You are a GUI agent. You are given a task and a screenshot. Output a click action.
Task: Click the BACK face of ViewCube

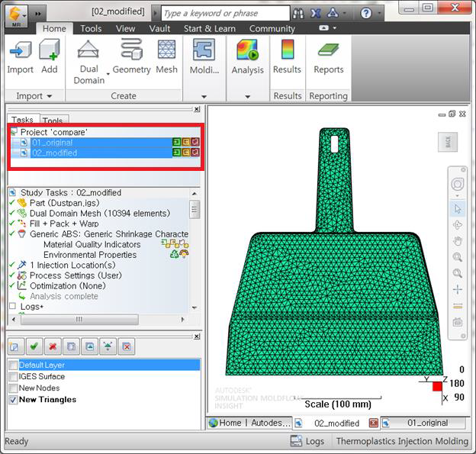pos(448,142)
